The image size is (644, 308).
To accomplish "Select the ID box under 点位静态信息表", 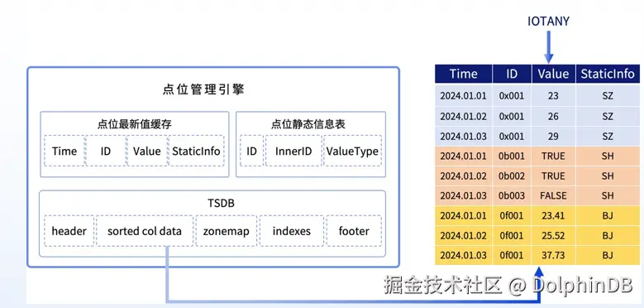I will [252, 151].
